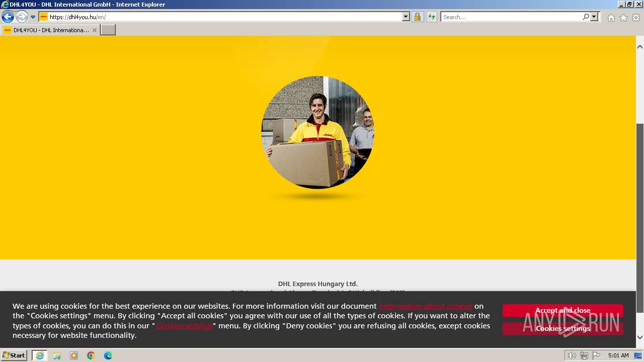Select the DHL4YOU browser tab
This screenshot has height=362, width=644.
[x=50, y=30]
